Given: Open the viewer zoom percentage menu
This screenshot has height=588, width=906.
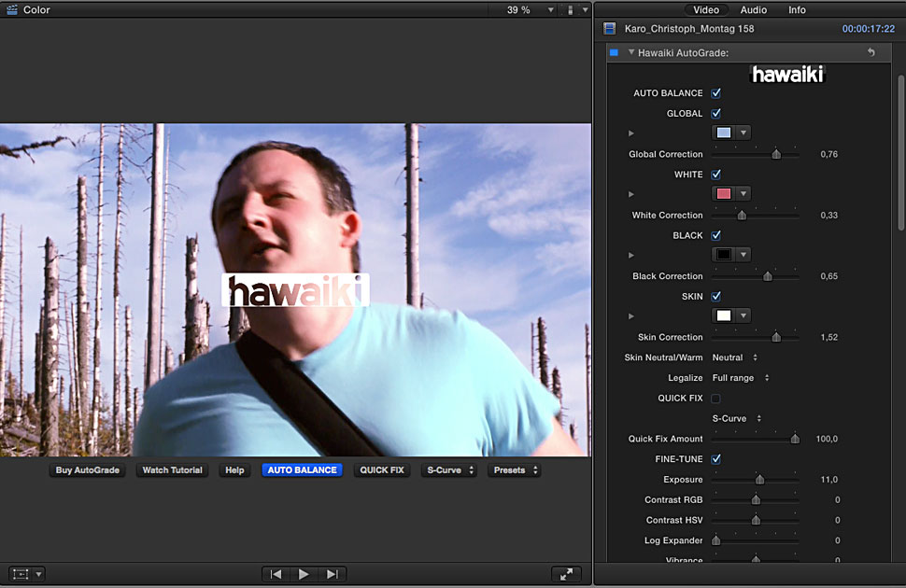Looking at the screenshot, I should point(525,10).
